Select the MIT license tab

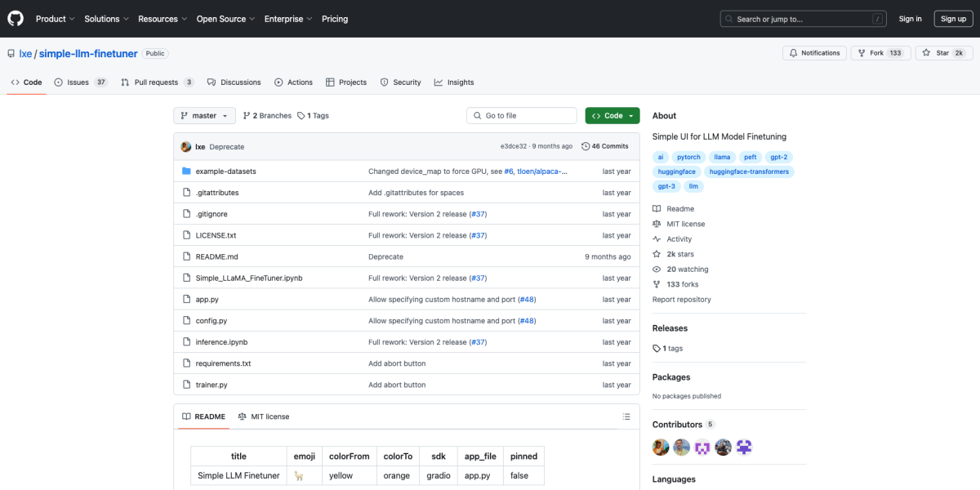(x=264, y=416)
